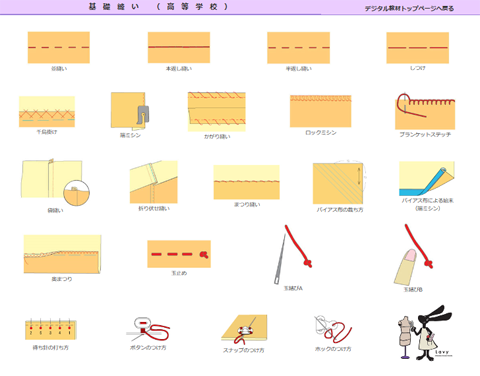Click the ホックのつけ方 text label
This screenshot has height=376, width=480.
pos(333,349)
